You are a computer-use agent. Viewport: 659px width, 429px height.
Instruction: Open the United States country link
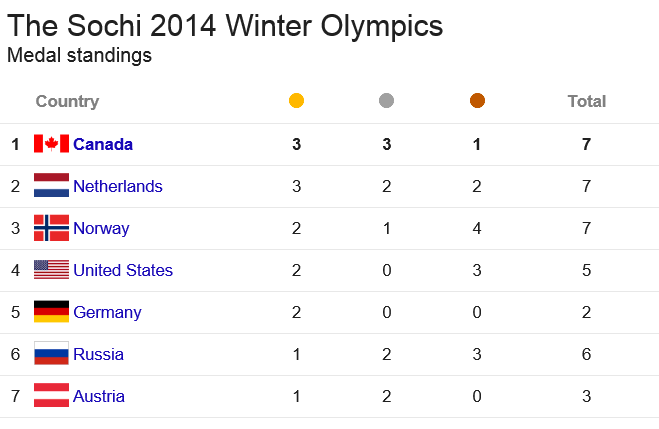(x=123, y=270)
